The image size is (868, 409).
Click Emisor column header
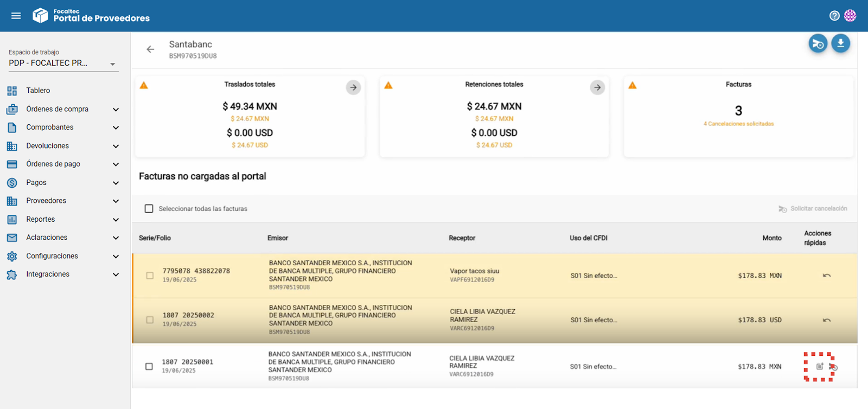[x=278, y=238]
